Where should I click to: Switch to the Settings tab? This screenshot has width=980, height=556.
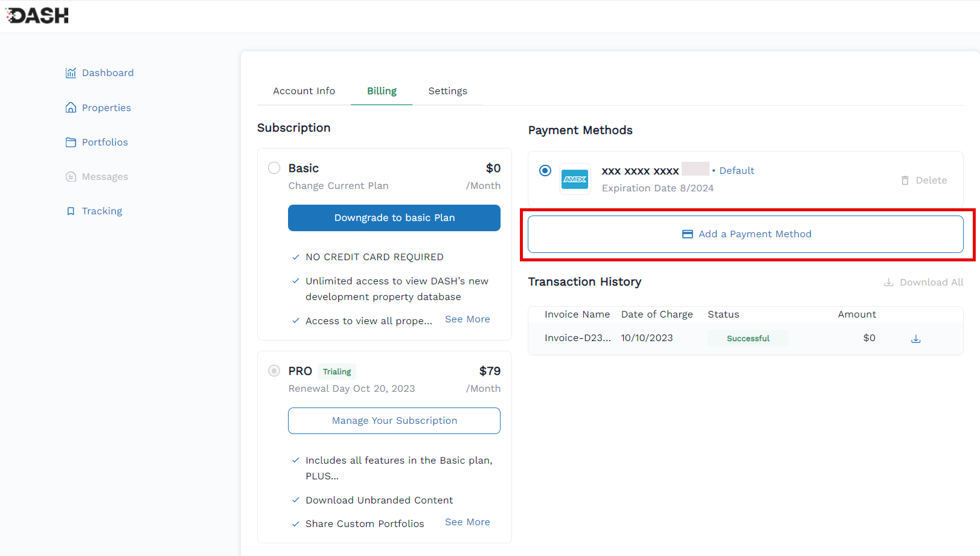point(447,91)
